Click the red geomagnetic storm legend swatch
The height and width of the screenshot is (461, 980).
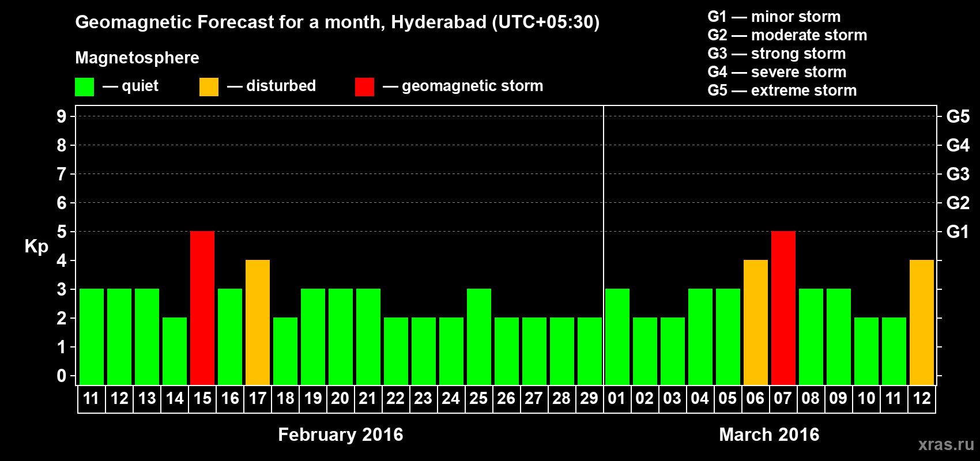[364, 87]
